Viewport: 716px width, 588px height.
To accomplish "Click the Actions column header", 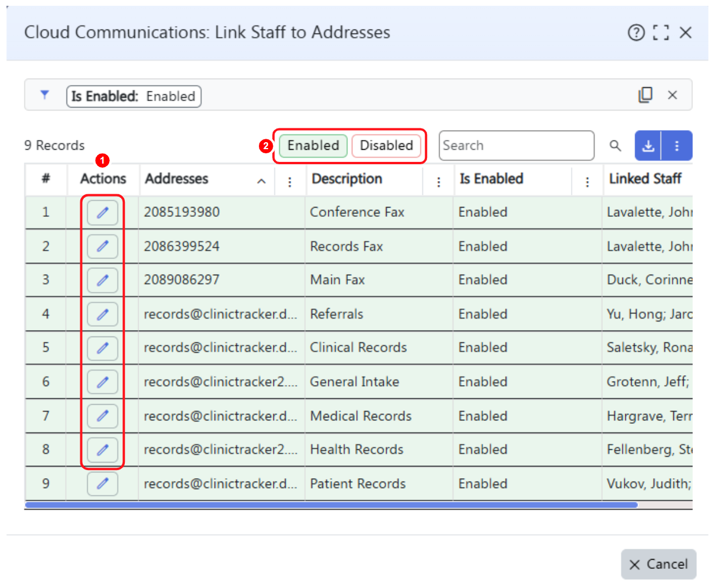I will 103,179.
